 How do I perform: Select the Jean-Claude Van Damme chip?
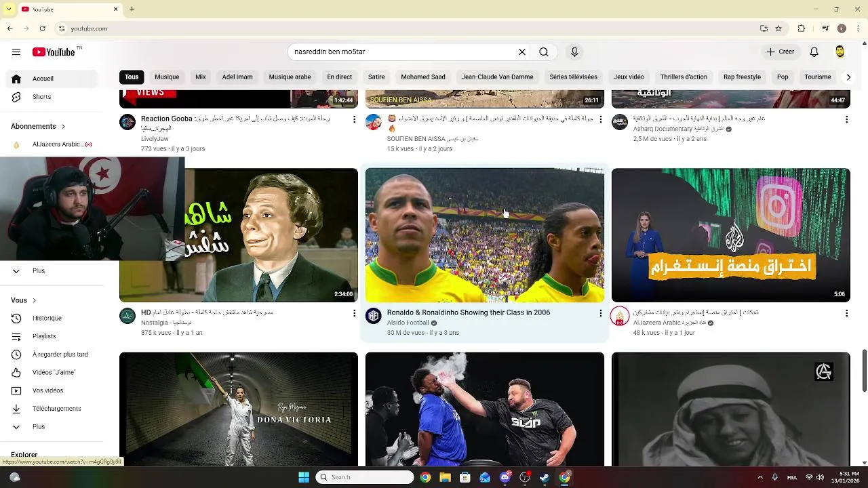point(497,77)
